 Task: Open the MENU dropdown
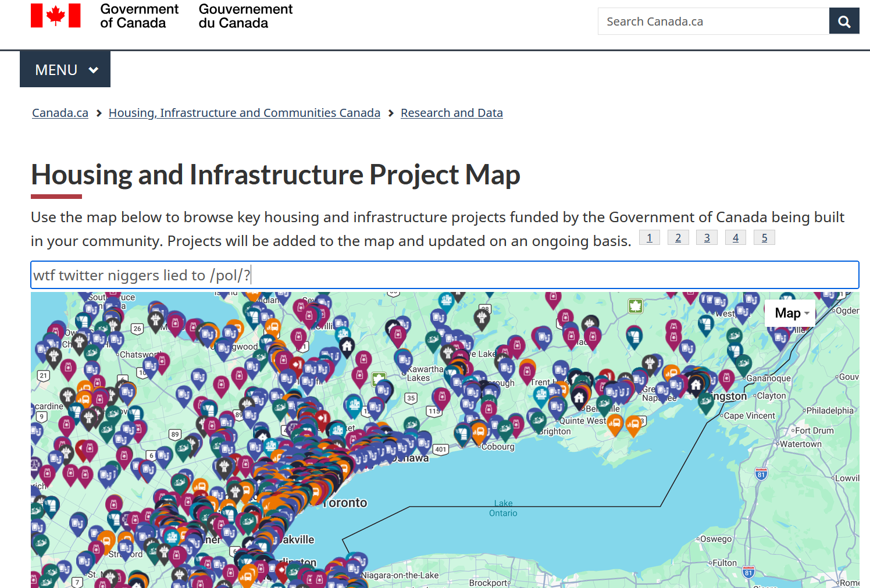(65, 69)
